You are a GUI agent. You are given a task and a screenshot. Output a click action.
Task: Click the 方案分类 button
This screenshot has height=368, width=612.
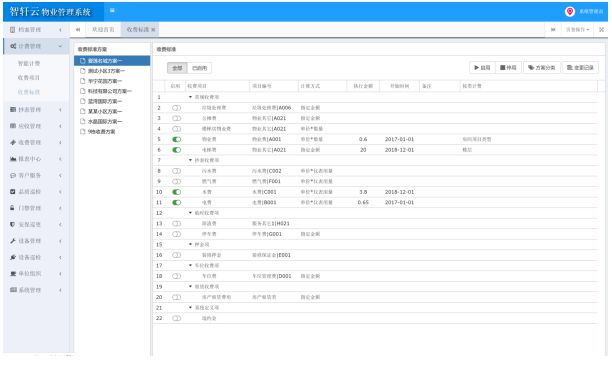[x=542, y=68]
